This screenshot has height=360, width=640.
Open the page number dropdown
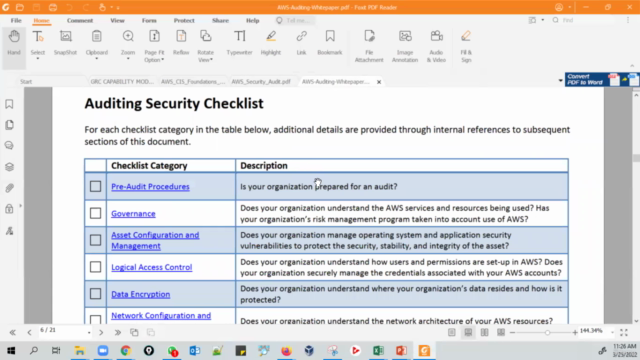point(89,333)
